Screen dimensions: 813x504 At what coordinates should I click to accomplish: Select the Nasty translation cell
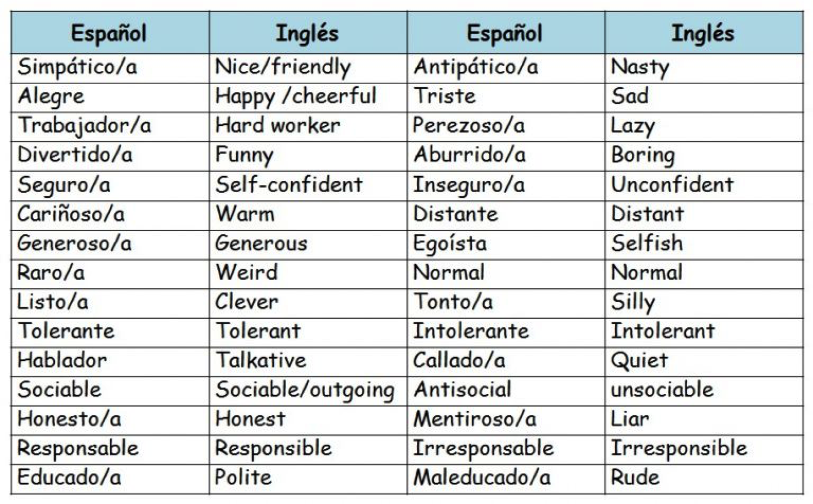click(x=640, y=67)
